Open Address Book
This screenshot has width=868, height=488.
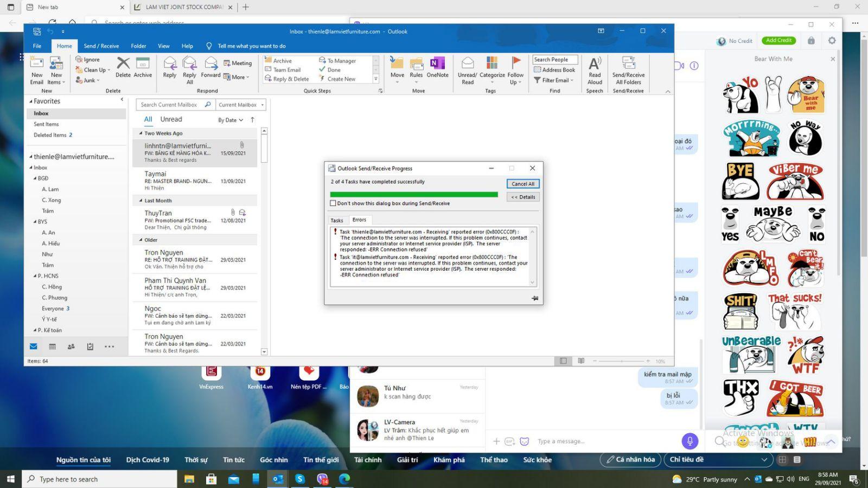(554, 70)
